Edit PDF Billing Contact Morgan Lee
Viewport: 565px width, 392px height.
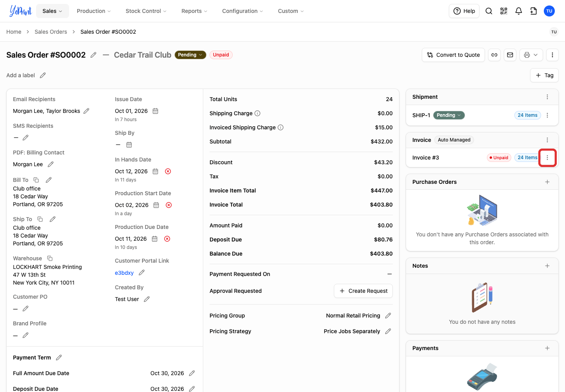tap(51, 164)
